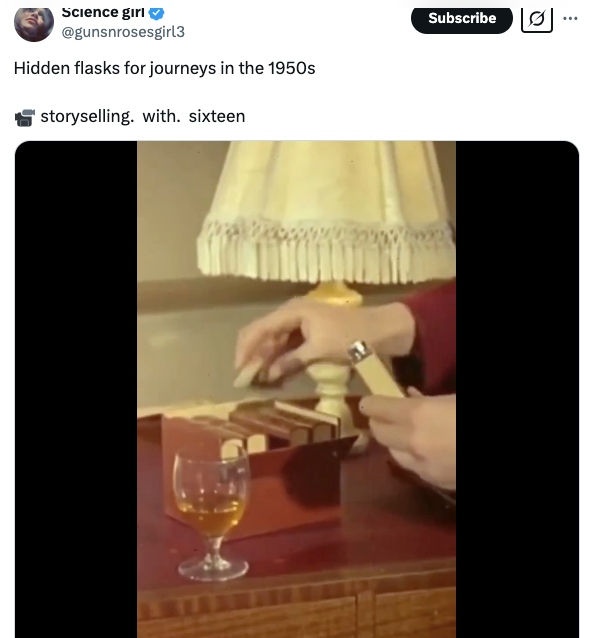Play the hidden flasks video

point(297,389)
